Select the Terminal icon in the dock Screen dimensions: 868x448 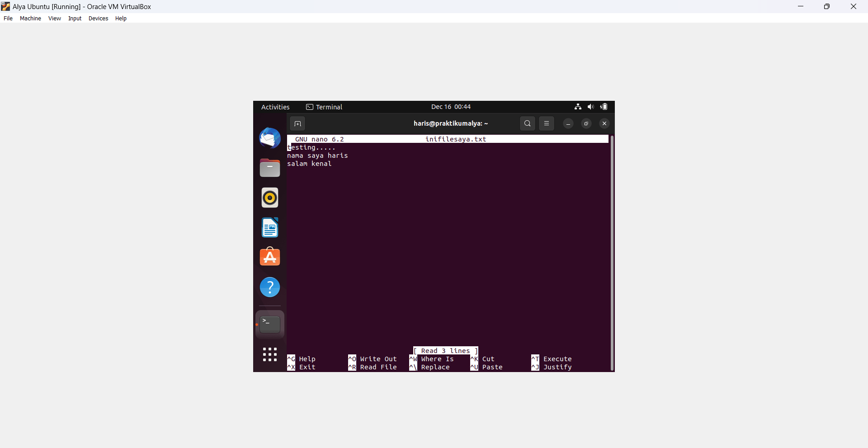270,324
